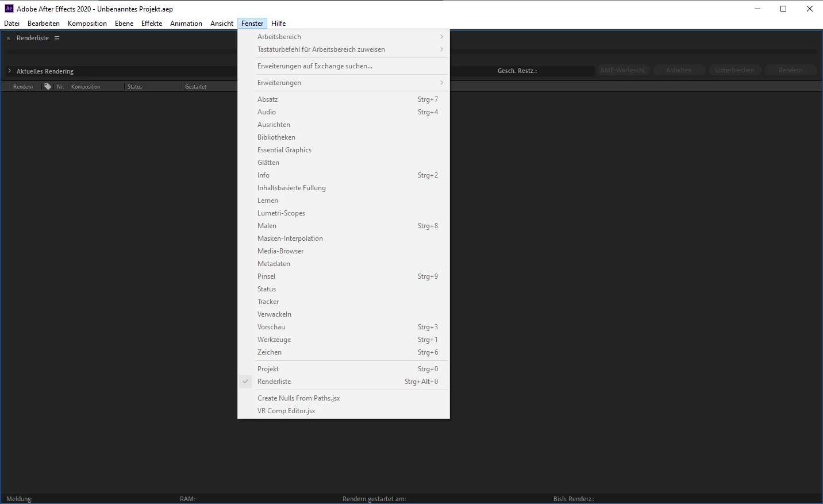Show the Metadaten panel
The width and height of the screenshot is (823, 504).
[x=344, y=264]
